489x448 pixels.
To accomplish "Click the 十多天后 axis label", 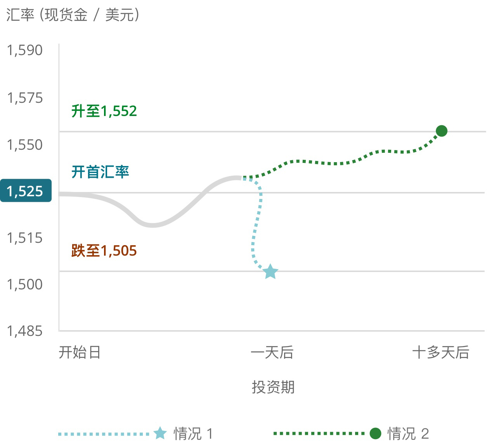I will tap(440, 352).
